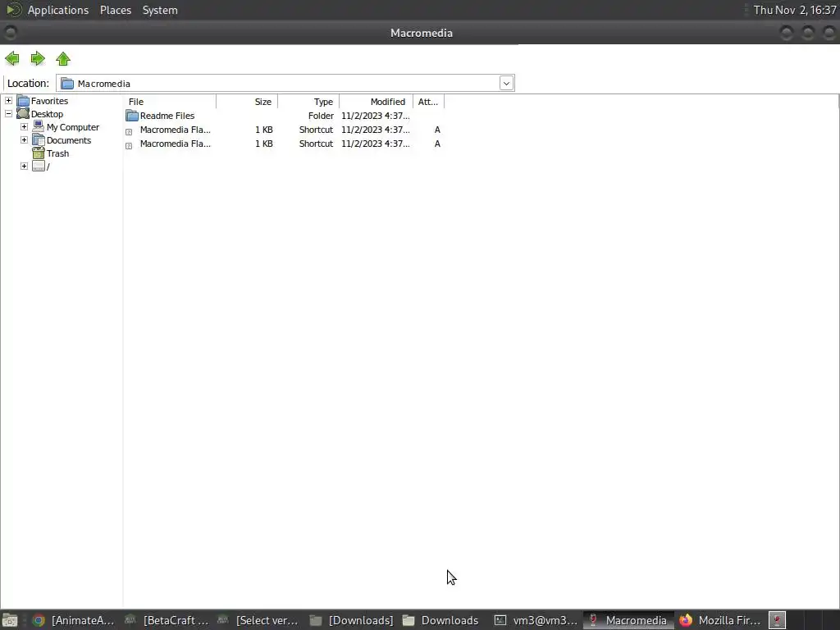
Task: Select Trash tree label
Action: click(x=57, y=153)
